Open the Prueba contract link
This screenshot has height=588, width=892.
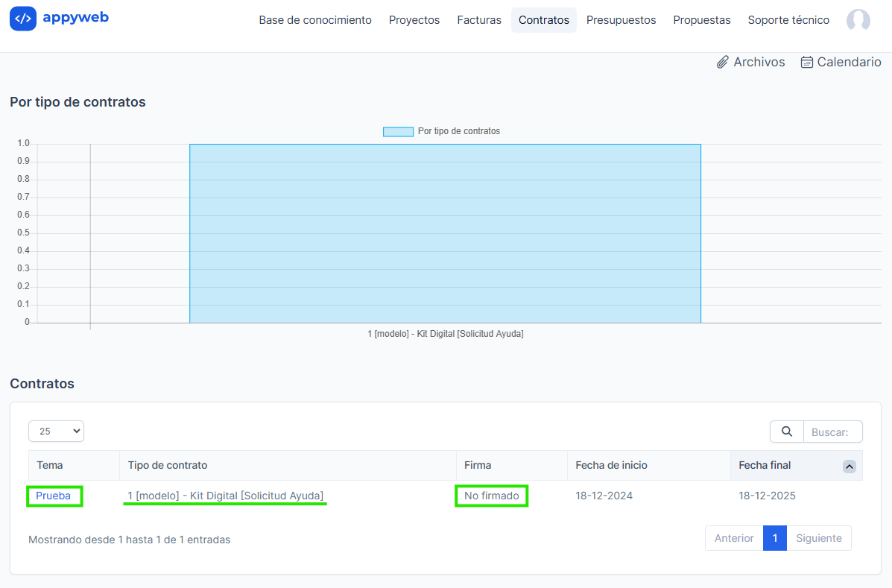click(53, 496)
